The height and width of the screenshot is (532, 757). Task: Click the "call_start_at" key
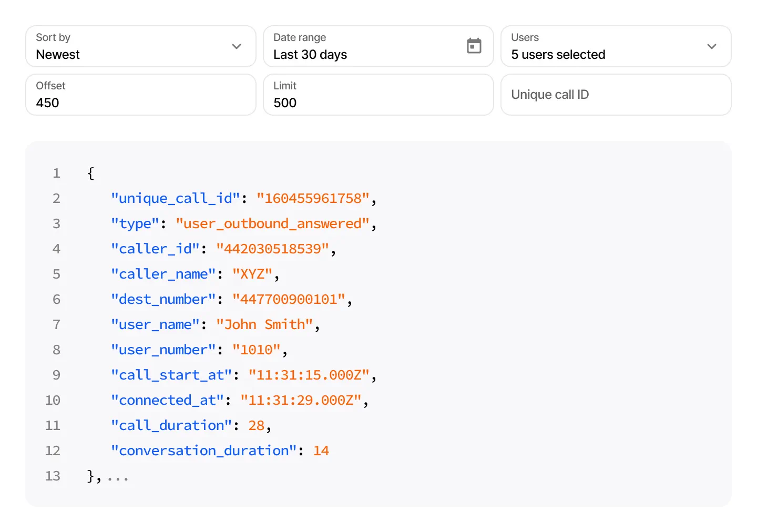172,375
